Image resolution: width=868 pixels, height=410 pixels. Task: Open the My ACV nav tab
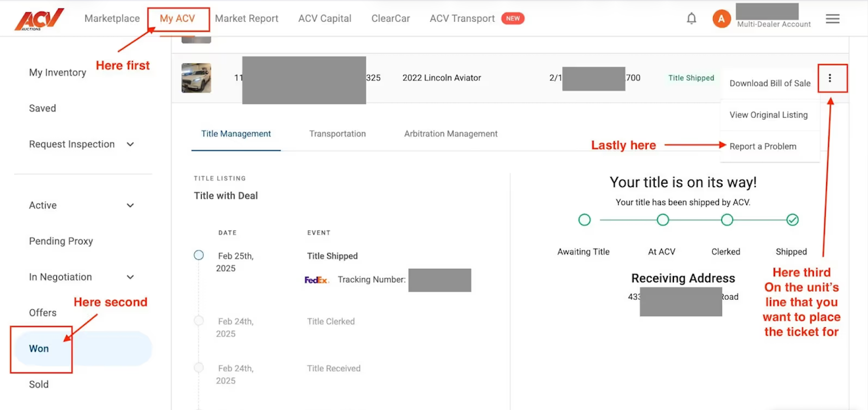177,18
